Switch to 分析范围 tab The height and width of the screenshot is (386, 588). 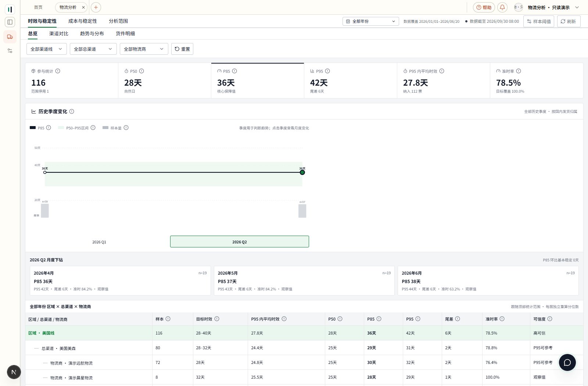[x=118, y=21]
